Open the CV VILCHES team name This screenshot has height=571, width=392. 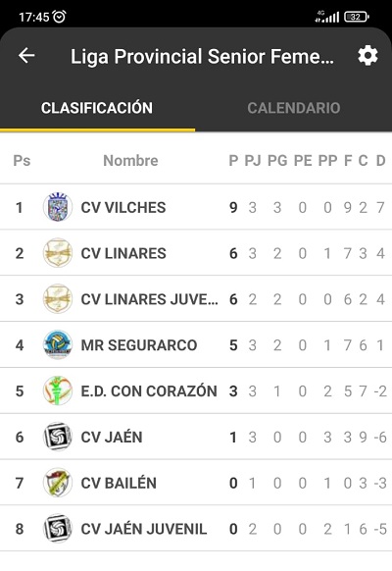click(123, 208)
